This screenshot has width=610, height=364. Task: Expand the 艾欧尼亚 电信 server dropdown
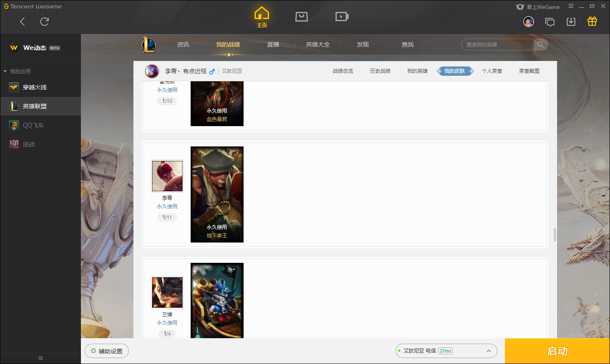[446, 351]
